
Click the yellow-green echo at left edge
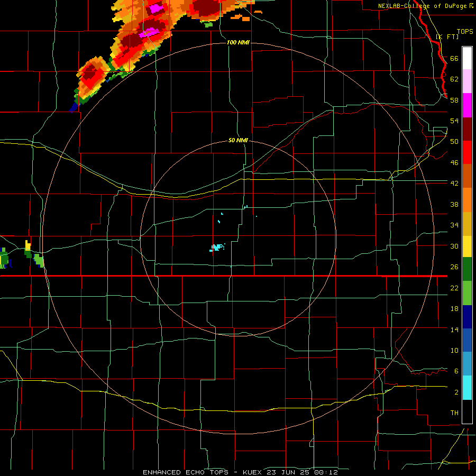4,259
